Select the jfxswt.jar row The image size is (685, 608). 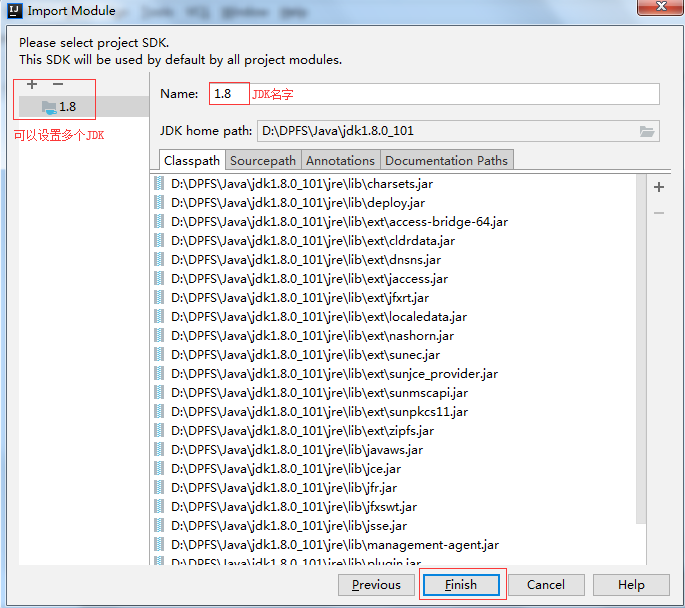pyautogui.click(x=393, y=507)
